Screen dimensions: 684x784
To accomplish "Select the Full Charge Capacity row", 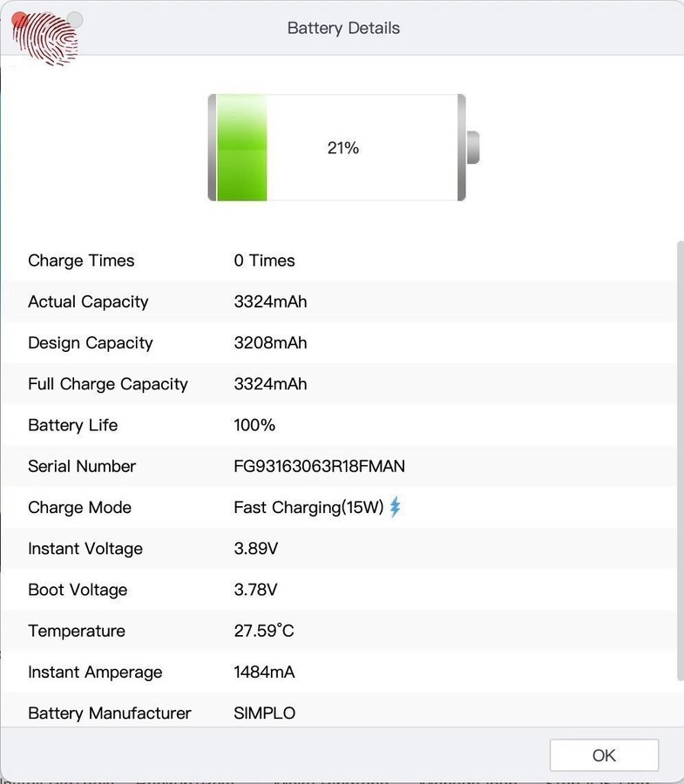I will pyautogui.click(x=339, y=384).
